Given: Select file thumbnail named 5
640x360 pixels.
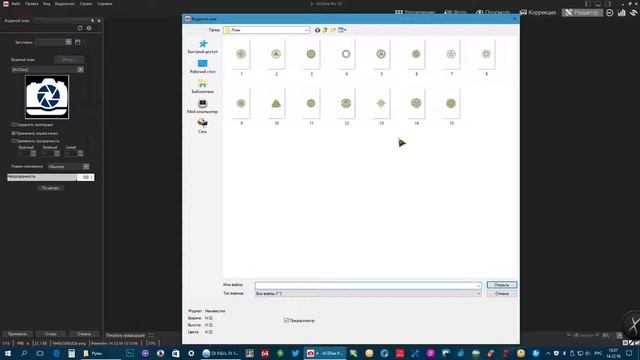Looking at the screenshot, I should (x=381, y=58).
